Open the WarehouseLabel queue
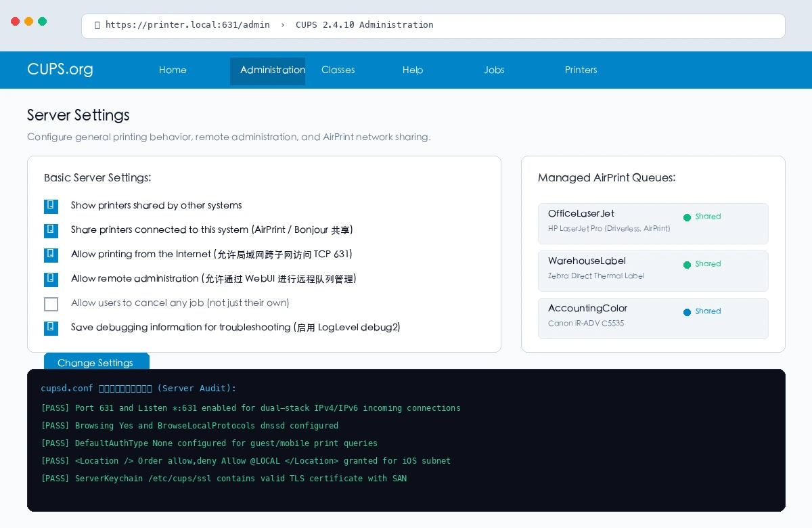This screenshot has width=812, height=528. (x=653, y=271)
